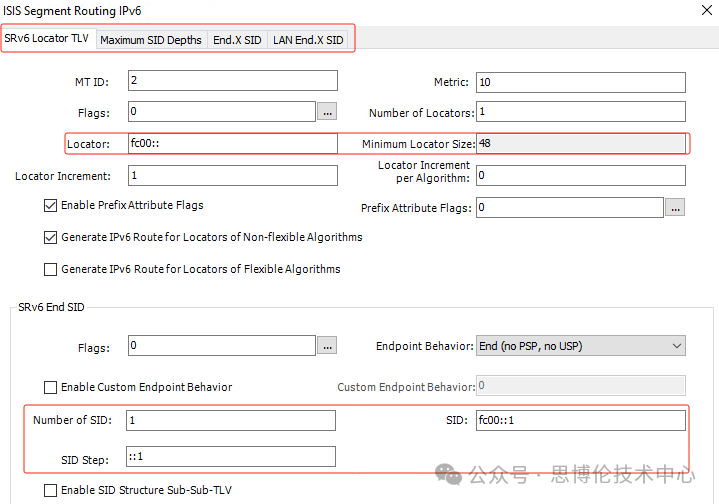Tick Enable SID Structure Sub-Sub-TLV checkbox
Viewport: 719px width, 504px height.
(51, 490)
